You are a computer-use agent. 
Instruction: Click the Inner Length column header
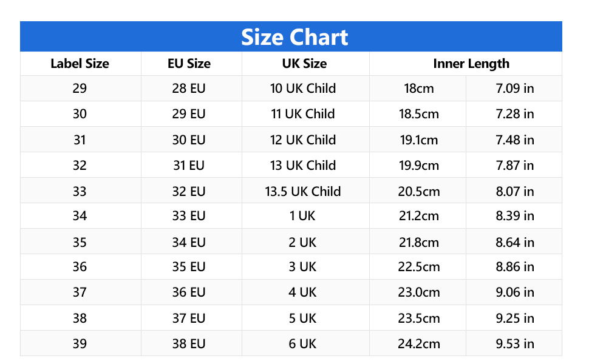(471, 64)
